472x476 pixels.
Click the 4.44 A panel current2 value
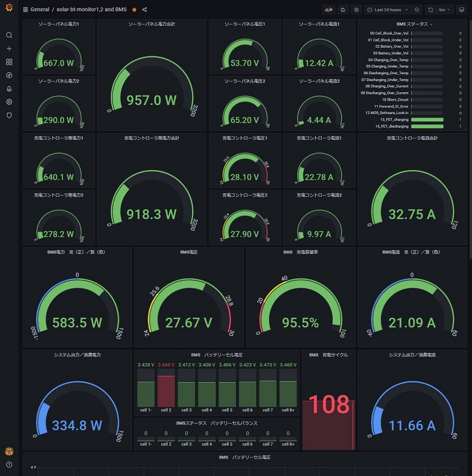(x=319, y=120)
